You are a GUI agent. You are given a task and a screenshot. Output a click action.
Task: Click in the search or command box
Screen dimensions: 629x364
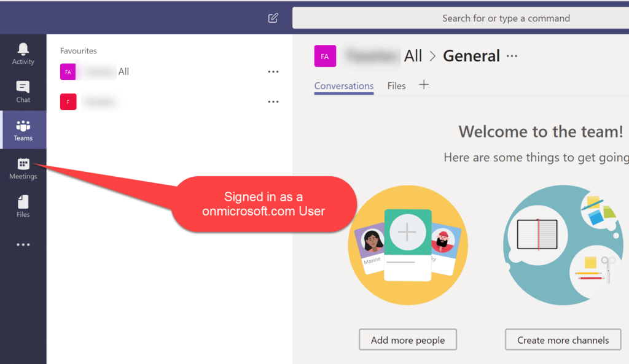[x=461, y=18]
